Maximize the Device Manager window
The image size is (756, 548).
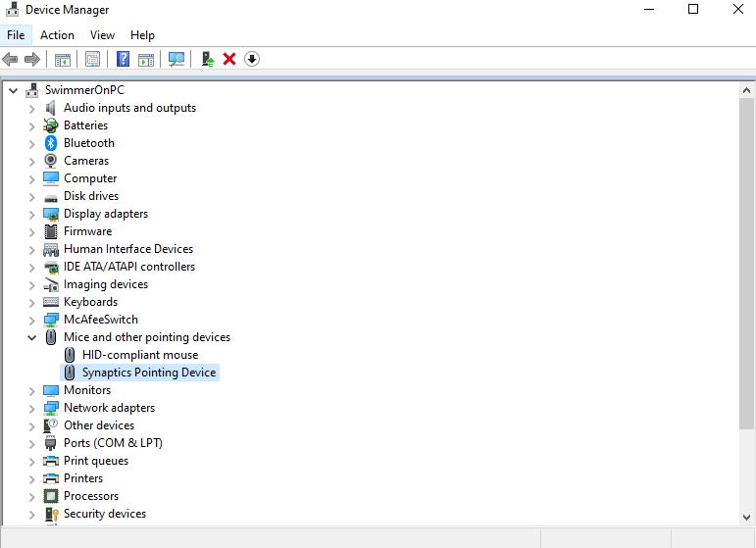[693, 9]
